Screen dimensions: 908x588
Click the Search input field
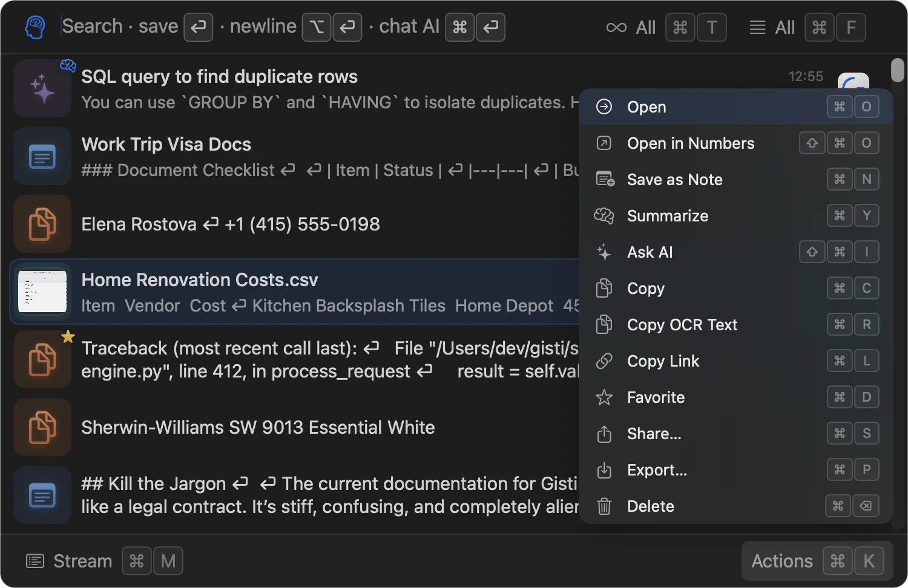coord(283,27)
